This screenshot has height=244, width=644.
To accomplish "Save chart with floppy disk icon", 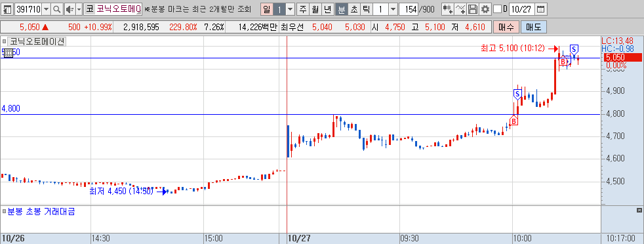I will tap(473, 9).
